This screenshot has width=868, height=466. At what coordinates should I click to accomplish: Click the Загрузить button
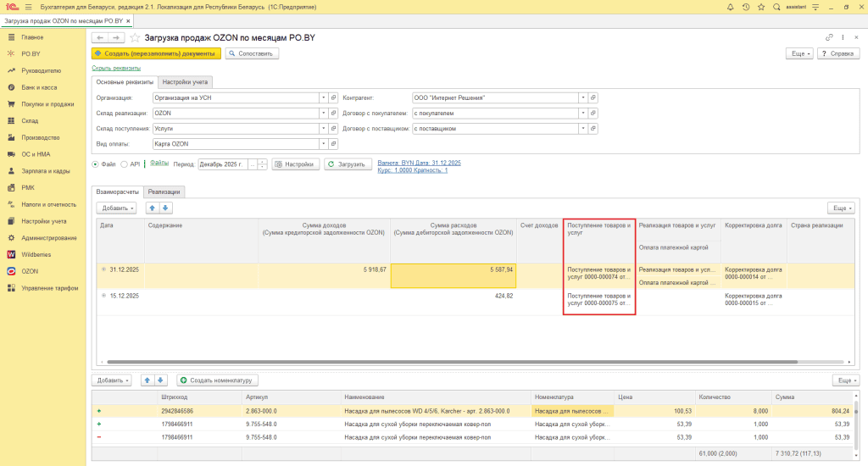click(x=347, y=164)
